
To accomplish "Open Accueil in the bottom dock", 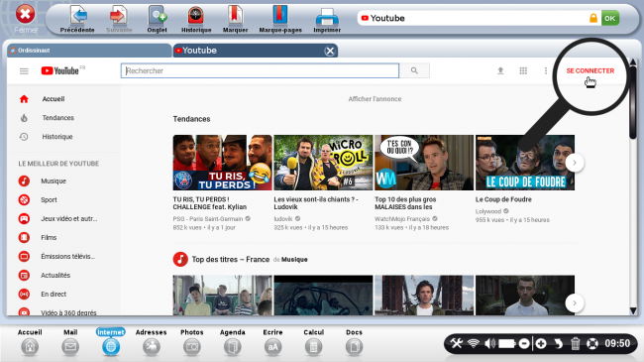I will pyautogui.click(x=30, y=342).
